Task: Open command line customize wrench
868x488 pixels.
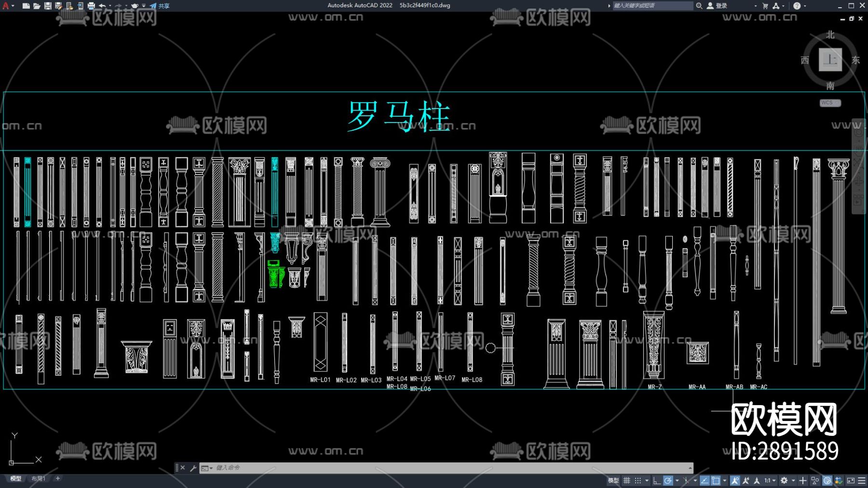Action: pyautogui.click(x=193, y=468)
